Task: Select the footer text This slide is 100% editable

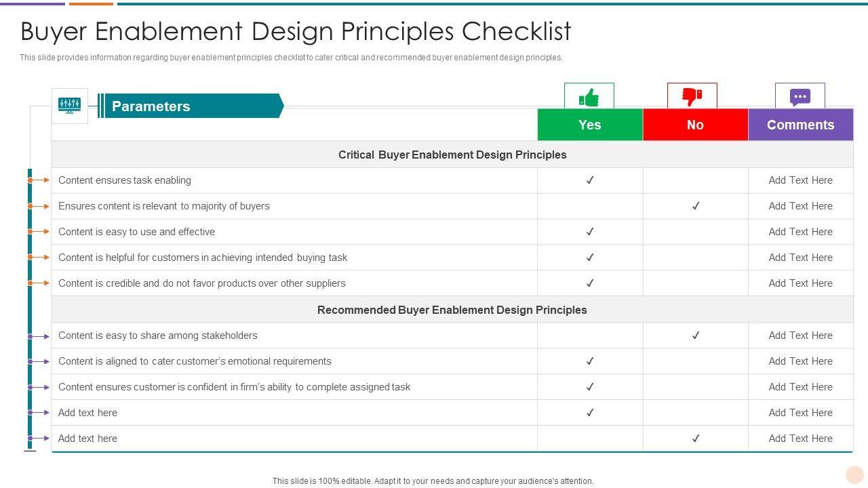Action: click(x=433, y=481)
